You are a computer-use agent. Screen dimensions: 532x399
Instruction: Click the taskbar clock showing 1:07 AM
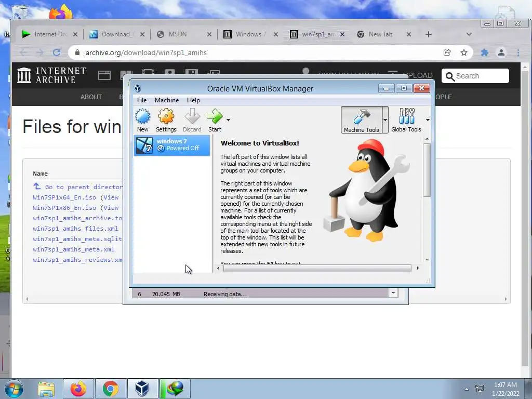pos(506,389)
